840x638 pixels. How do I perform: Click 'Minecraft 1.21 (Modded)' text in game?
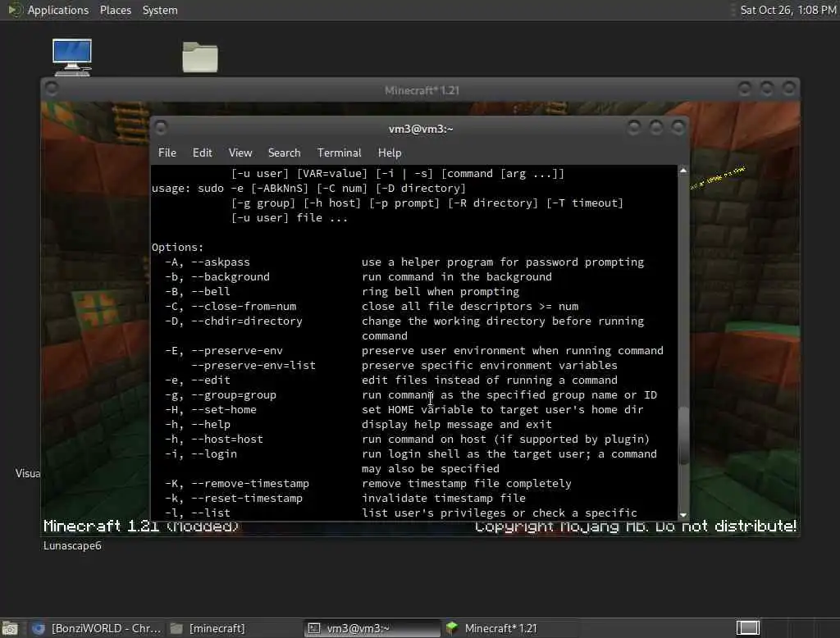pyautogui.click(x=141, y=526)
